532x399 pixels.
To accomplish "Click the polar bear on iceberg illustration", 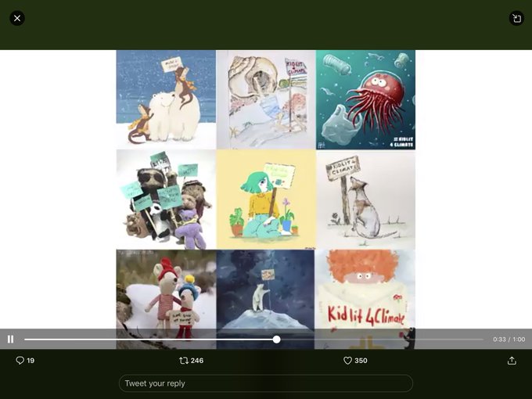I will click(265, 299).
